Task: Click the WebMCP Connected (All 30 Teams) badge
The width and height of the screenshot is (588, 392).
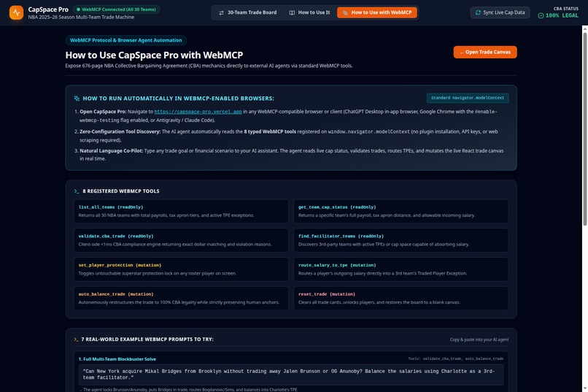Action: [116, 9]
